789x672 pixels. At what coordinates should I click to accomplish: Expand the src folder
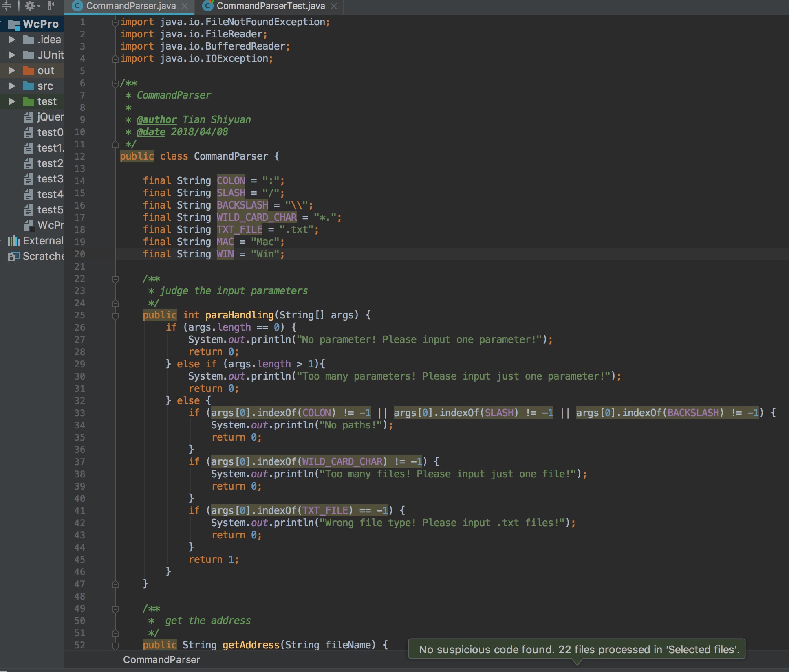pos(12,86)
